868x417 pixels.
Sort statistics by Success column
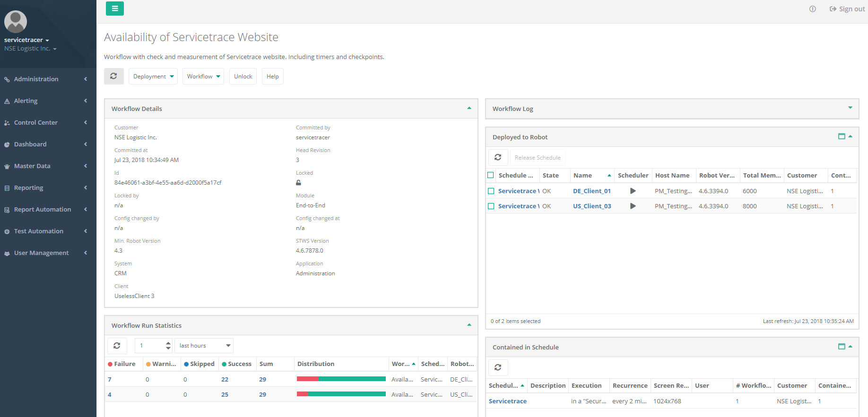coord(237,364)
